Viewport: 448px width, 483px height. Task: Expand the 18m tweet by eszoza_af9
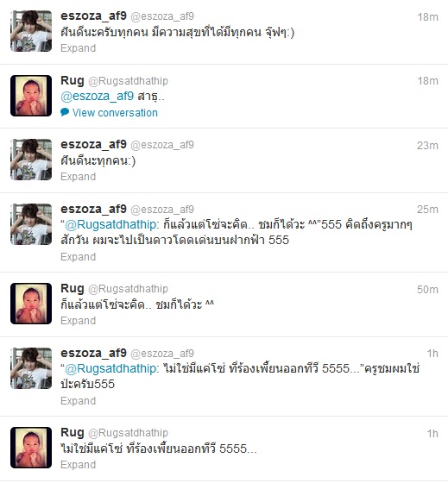(78, 48)
